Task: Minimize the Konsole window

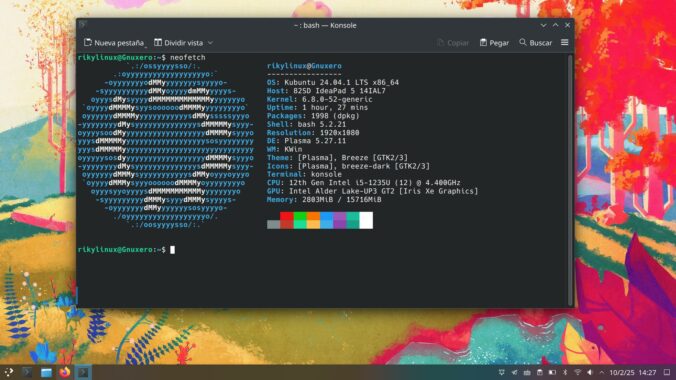Action: point(543,25)
